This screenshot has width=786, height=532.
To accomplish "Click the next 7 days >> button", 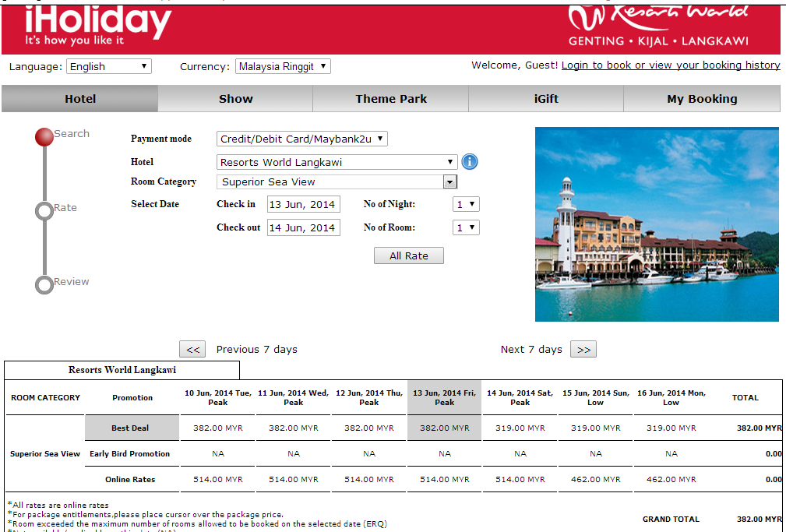I will pyautogui.click(x=583, y=349).
